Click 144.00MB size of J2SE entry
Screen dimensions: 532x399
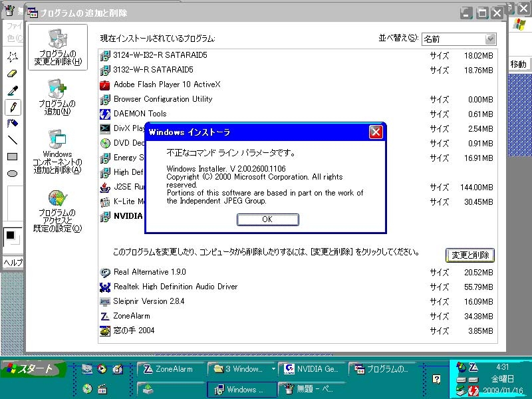click(476, 188)
